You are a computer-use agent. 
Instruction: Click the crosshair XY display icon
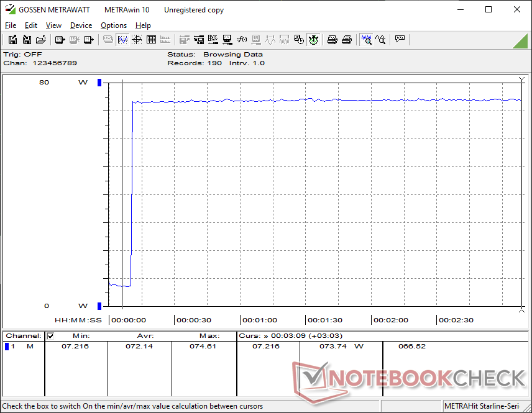[136, 40]
